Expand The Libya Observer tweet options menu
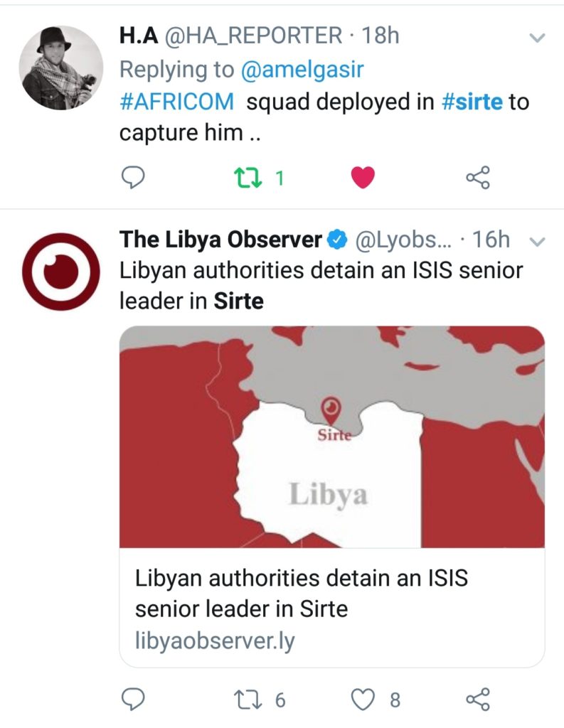Image resolution: width=564 pixels, height=728 pixels. tap(538, 242)
